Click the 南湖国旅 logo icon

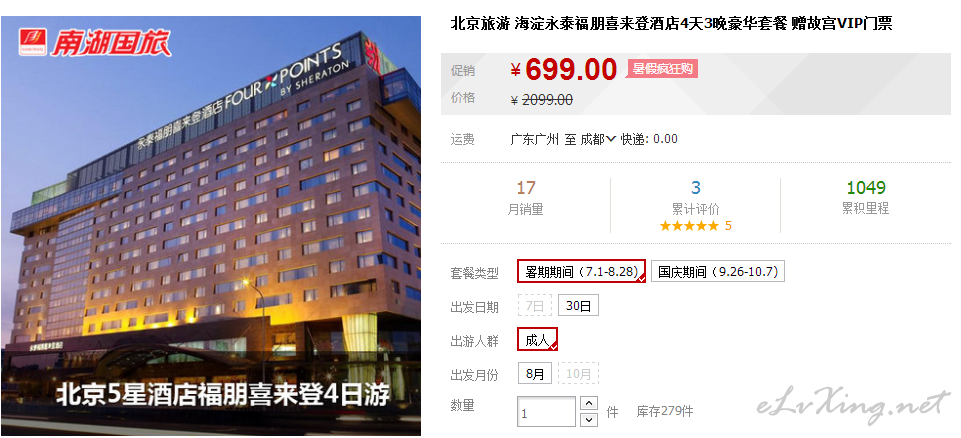32,42
